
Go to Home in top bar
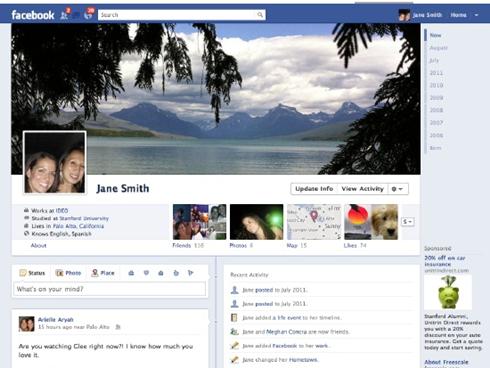[458, 15]
